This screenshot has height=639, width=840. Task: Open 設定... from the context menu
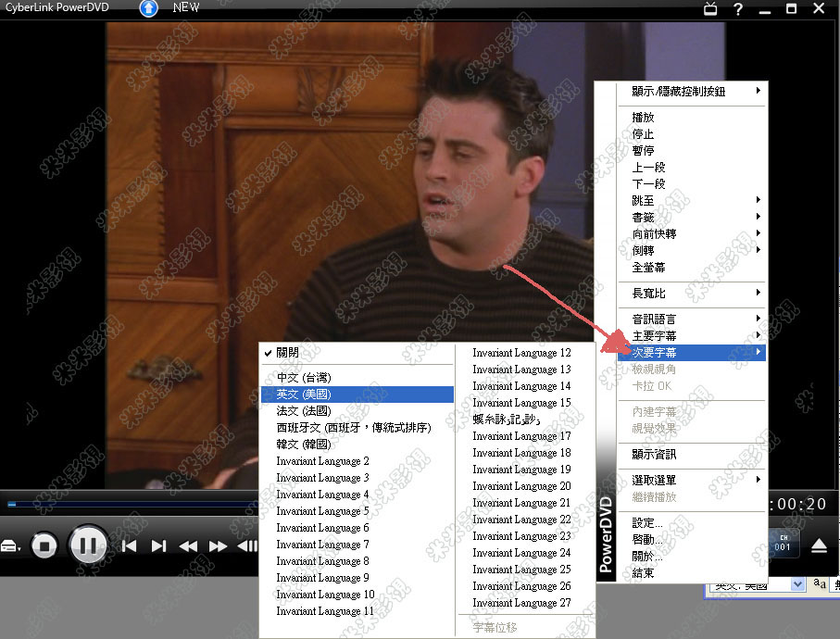coord(692,522)
